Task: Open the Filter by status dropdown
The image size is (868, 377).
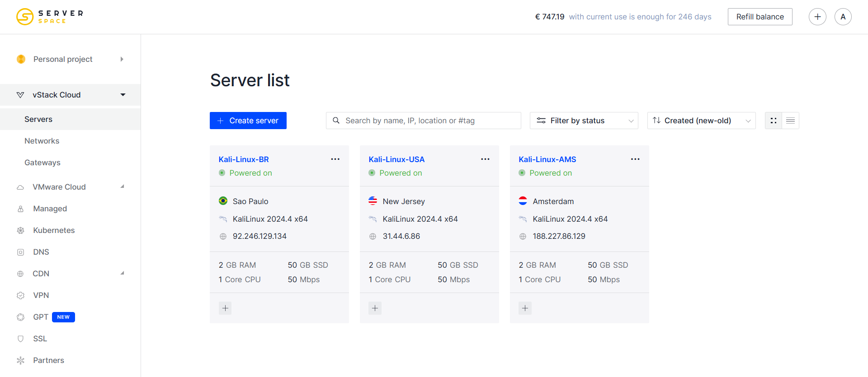Action: point(584,121)
